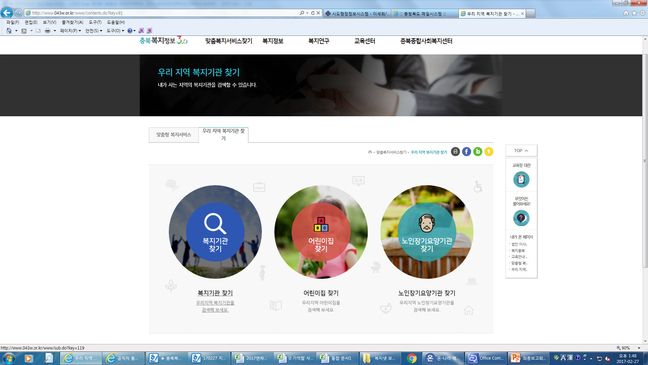The height and width of the screenshot is (365, 648).
Task: Open the Windows Media Player taskbar icon
Action: pyautogui.click(x=29, y=358)
